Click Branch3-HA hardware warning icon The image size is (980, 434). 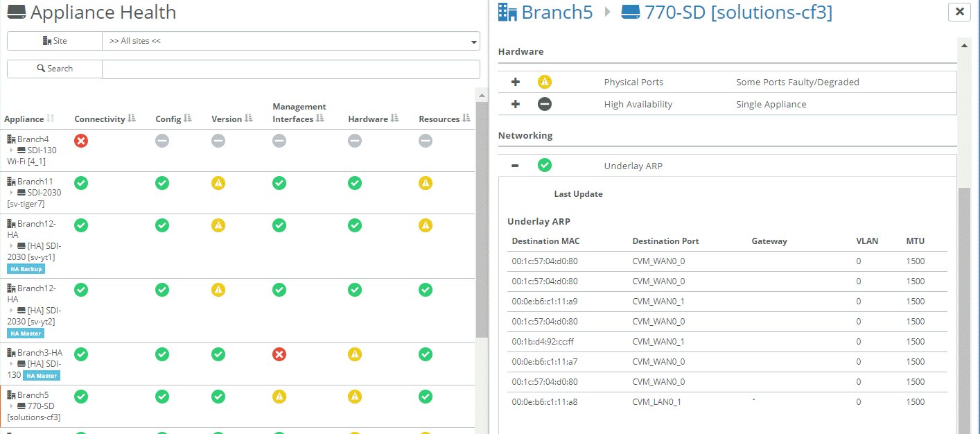click(355, 354)
